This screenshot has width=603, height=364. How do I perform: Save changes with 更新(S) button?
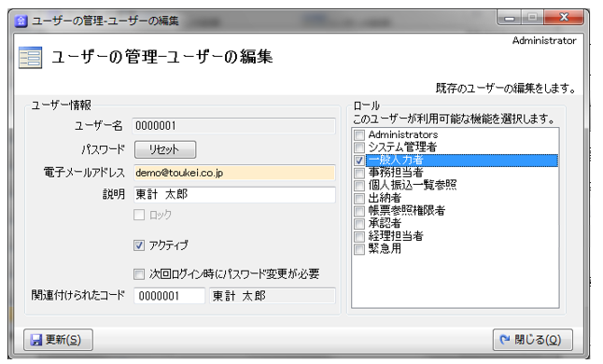pos(58,340)
